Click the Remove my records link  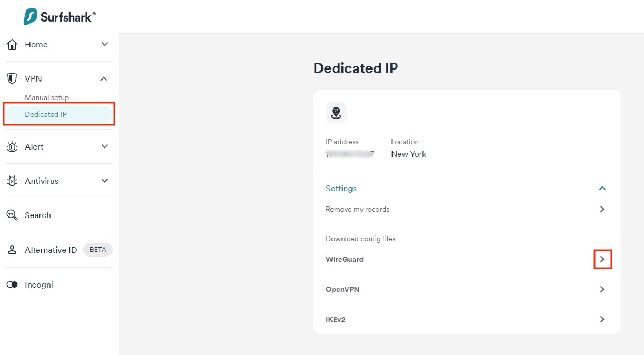coord(358,209)
